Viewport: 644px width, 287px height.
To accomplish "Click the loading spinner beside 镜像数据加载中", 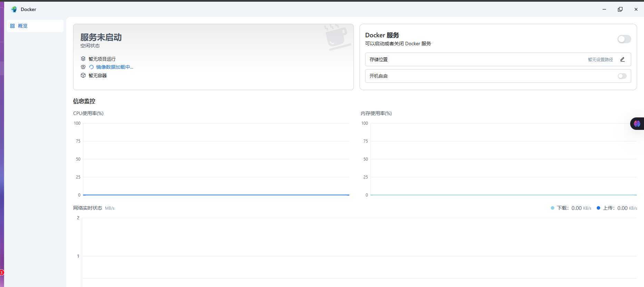I will [x=91, y=67].
